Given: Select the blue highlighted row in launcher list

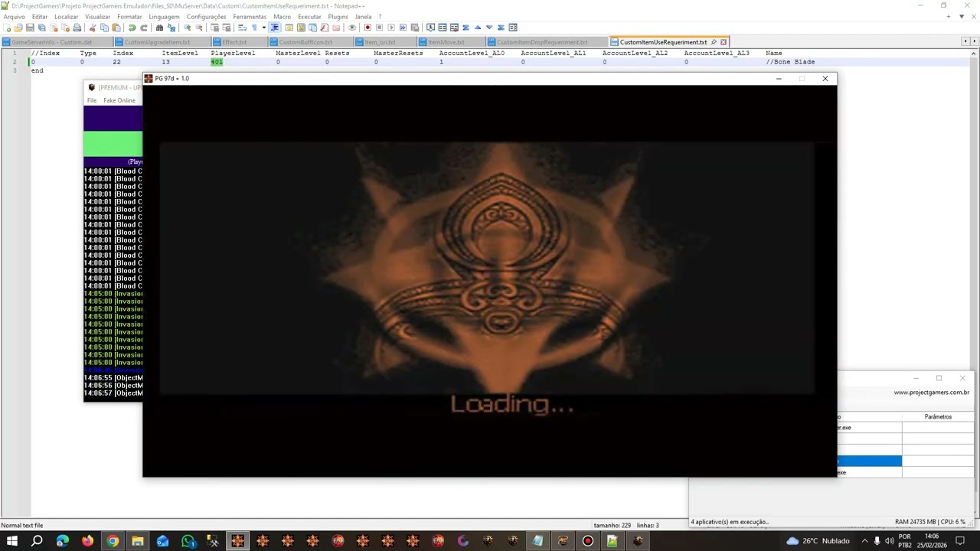Looking at the screenshot, I should 870,461.
